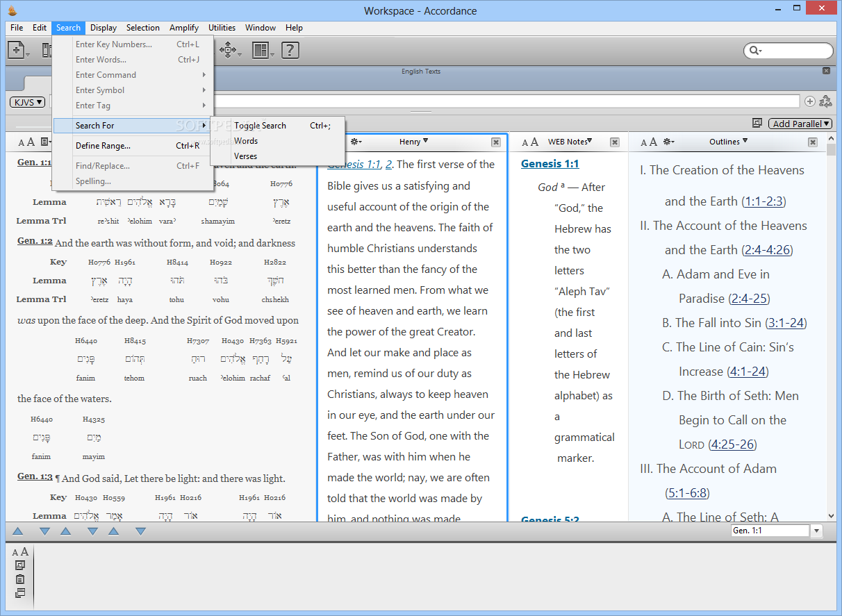Open the Utilities menu
The height and width of the screenshot is (616, 842).
coord(222,28)
